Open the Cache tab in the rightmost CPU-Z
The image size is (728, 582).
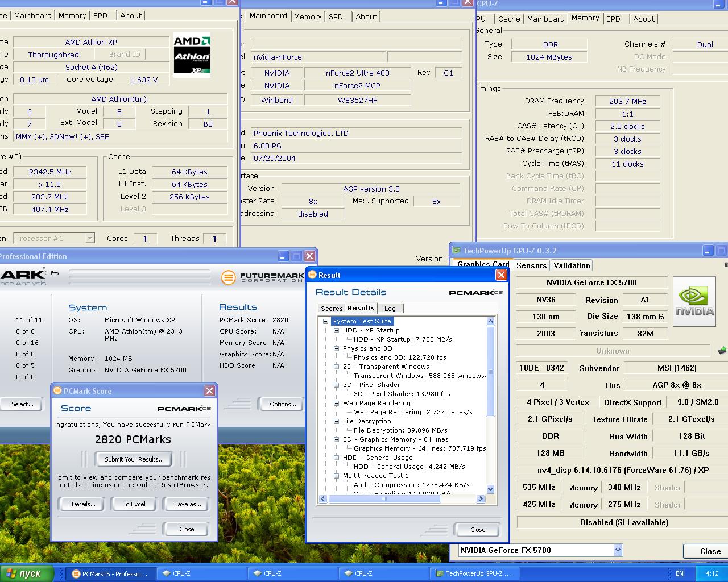509,19
